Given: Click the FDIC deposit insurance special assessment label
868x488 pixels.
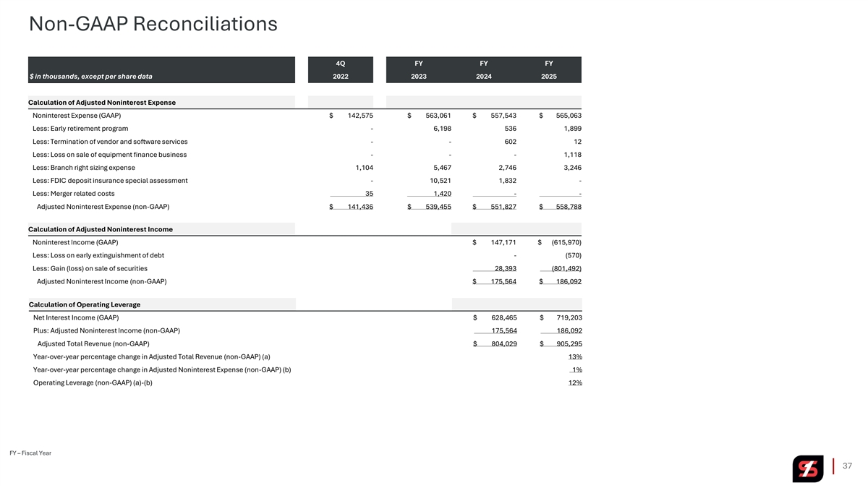Looking at the screenshot, I should 110,181.
